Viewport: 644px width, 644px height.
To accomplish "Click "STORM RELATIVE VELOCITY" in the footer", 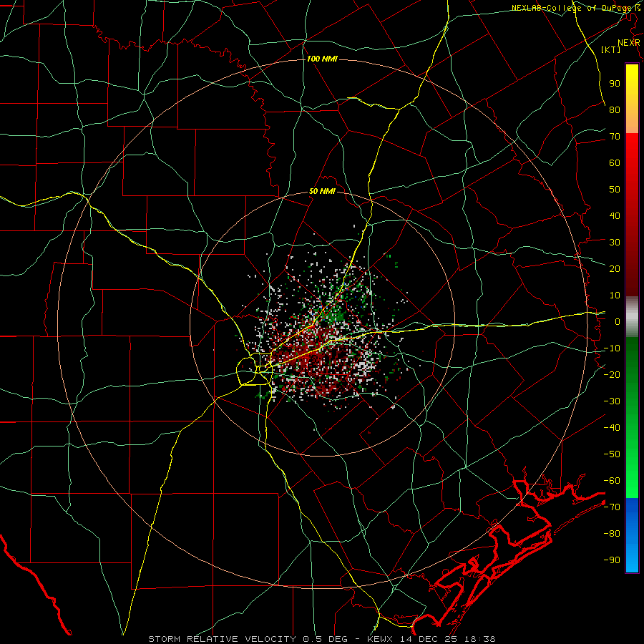I will [222, 639].
